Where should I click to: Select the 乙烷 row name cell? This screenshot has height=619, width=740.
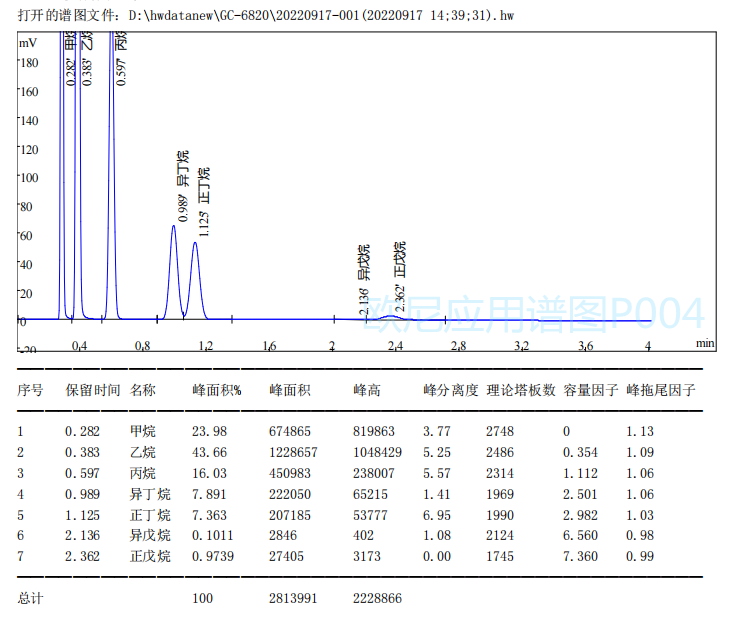[x=142, y=453]
